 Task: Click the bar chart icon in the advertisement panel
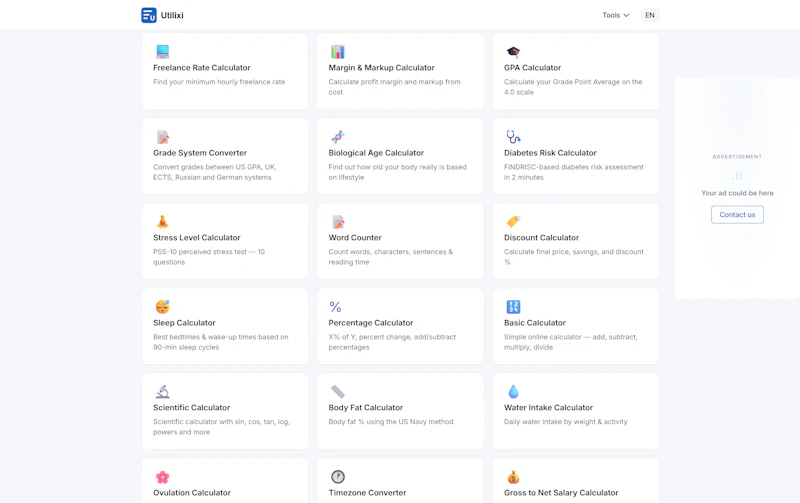(737, 175)
